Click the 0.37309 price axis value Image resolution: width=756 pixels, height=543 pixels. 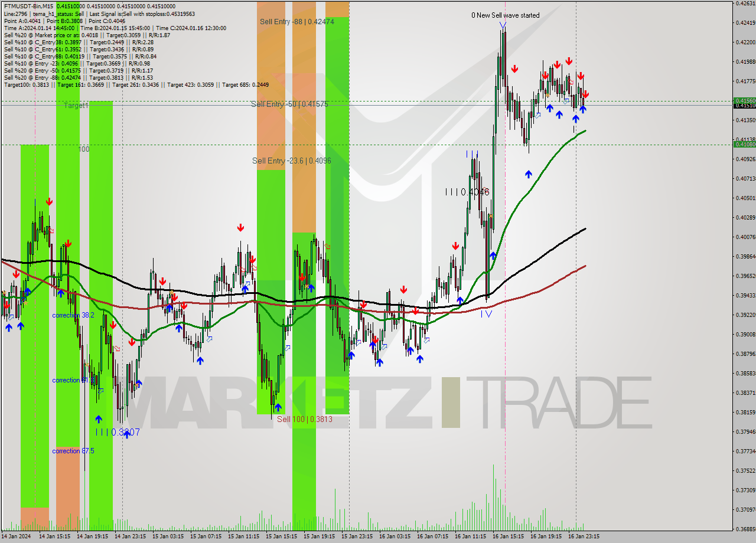click(x=745, y=490)
